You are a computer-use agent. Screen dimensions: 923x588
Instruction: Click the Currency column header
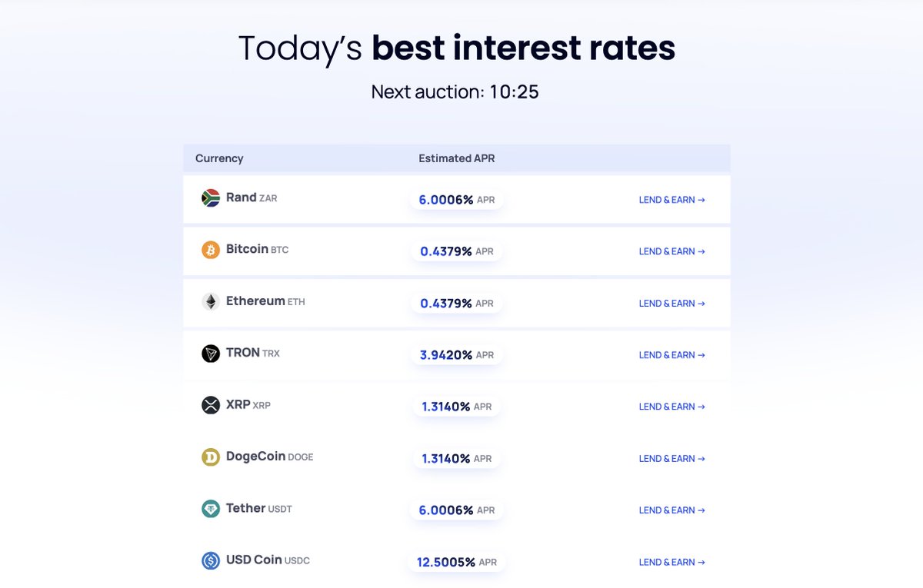pyautogui.click(x=219, y=158)
